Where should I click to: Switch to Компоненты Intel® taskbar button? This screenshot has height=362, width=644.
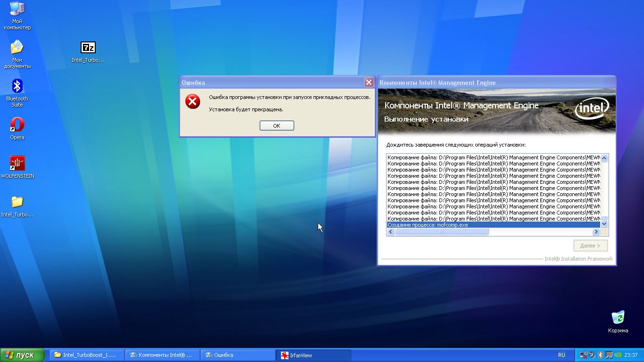[x=162, y=355]
